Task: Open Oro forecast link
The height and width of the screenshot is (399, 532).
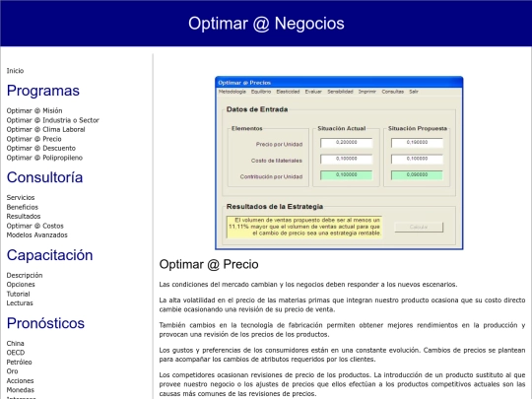Action: 12,371
